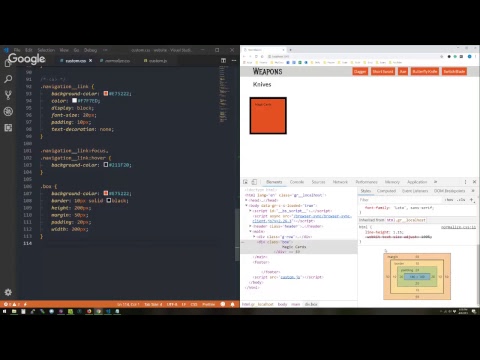Click the Windows Start button
The width and height of the screenshot is (480, 360).
pyautogui.click(x=5, y=311)
